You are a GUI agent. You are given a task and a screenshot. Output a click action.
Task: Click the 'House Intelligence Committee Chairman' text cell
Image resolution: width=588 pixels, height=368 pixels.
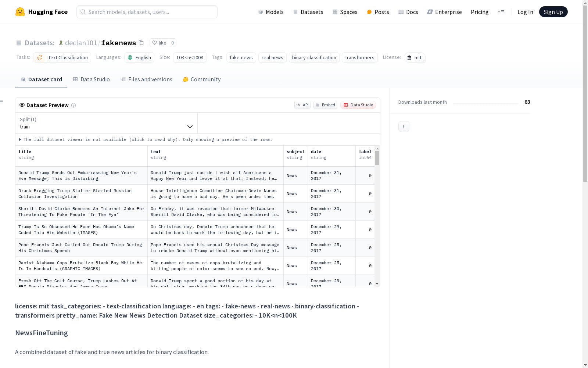pos(215,194)
